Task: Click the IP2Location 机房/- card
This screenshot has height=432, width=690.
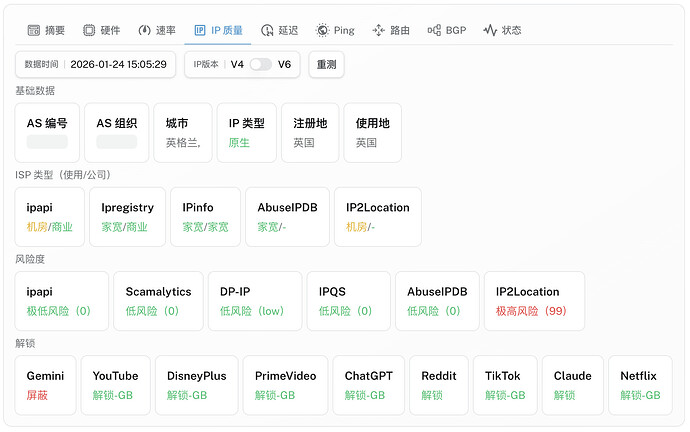Action: [x=378, y=217]
